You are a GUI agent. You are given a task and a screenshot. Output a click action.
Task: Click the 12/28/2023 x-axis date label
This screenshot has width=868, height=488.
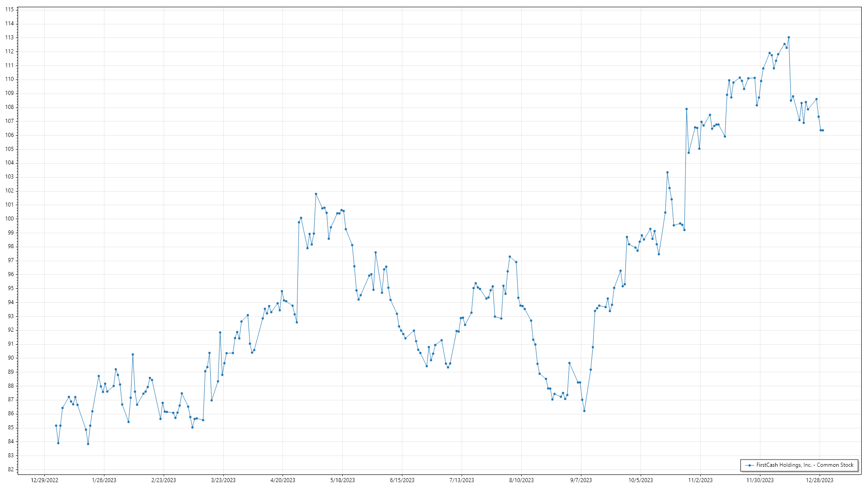[x=820, y=480]
